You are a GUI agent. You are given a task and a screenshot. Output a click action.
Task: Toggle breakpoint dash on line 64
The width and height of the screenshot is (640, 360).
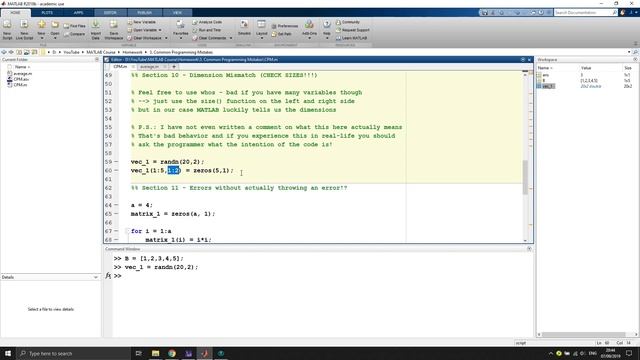(x=116, y=205)
